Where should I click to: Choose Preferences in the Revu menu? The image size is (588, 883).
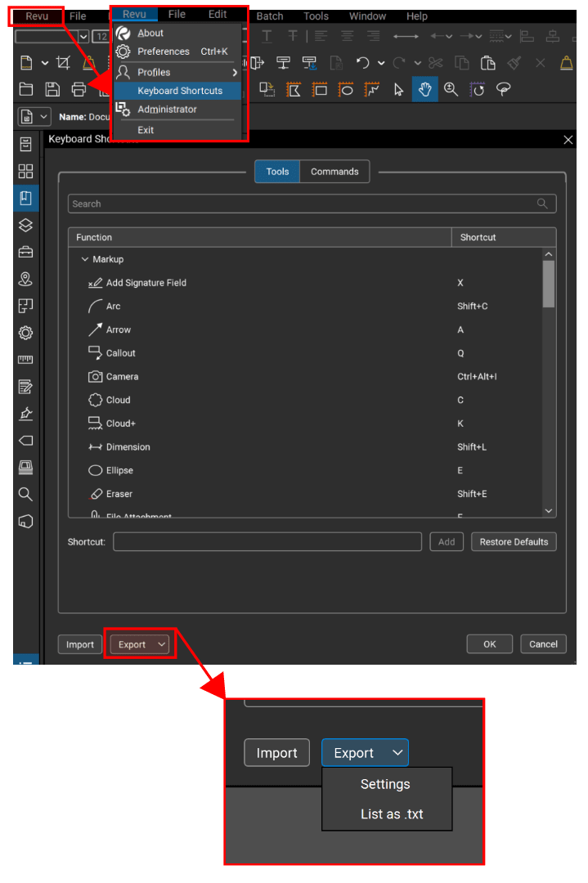(177, 52)
